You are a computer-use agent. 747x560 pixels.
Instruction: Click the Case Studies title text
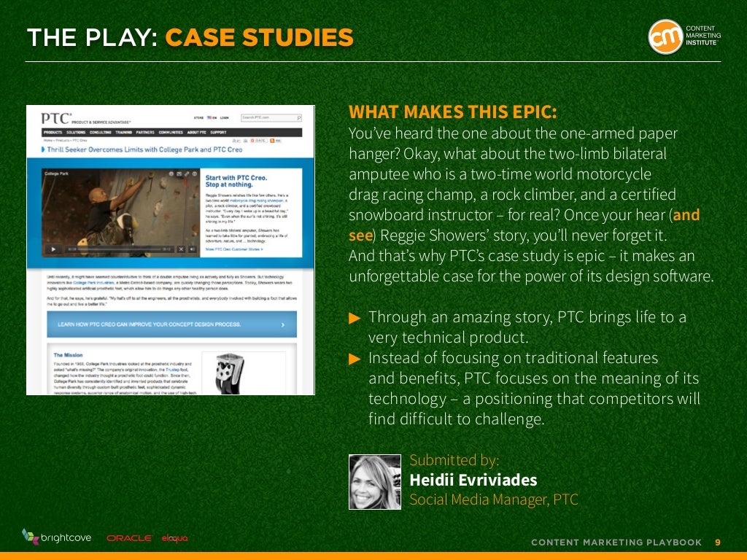click(x=259, y=38)
